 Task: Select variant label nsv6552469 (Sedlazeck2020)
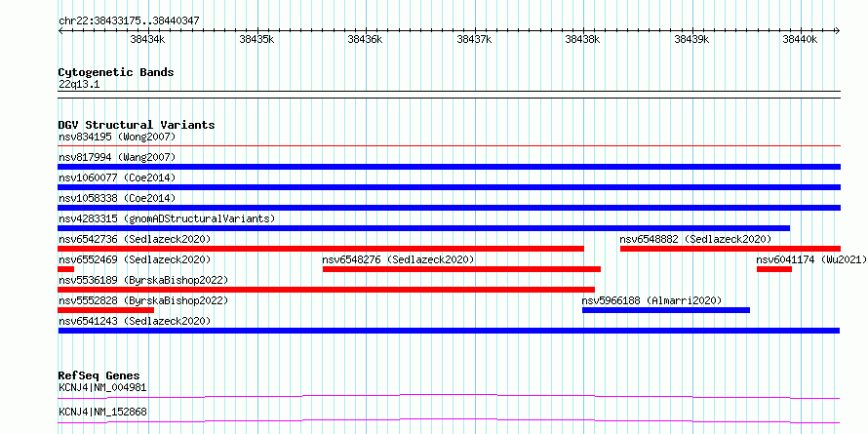(135, 259)
